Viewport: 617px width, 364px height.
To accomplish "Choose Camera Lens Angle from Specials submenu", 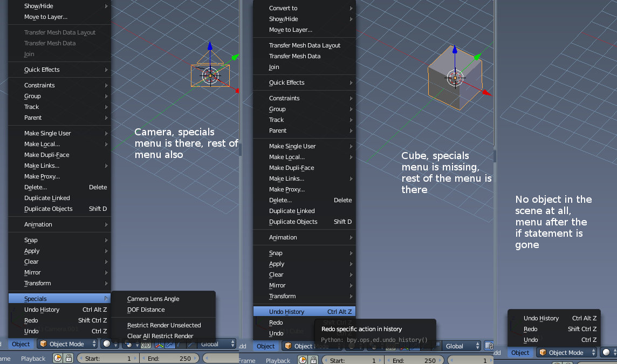I will point(153,299).
